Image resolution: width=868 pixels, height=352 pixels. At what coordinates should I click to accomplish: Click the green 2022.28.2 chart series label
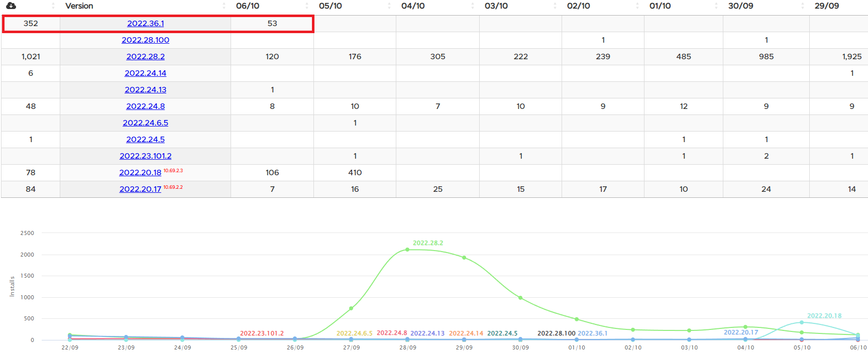click(428, 243)
